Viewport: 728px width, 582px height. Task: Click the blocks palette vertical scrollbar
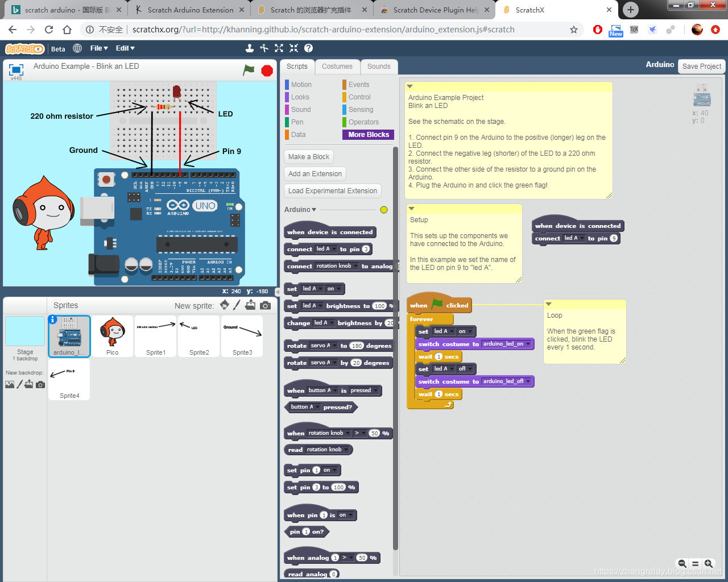pyautogui.click(x=395, y=348)
